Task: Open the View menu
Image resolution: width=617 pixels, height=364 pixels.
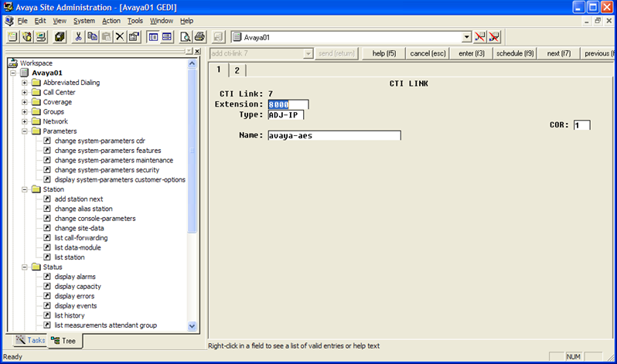Action: [60, 21]
